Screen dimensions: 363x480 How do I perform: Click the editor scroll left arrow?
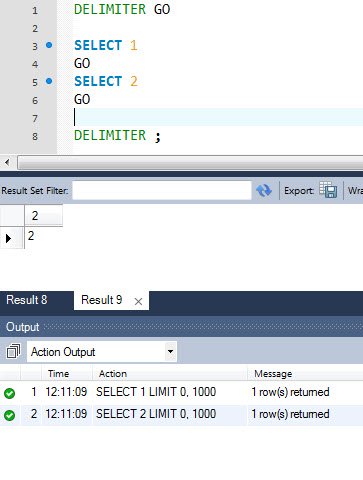click(x=7, y=163)
